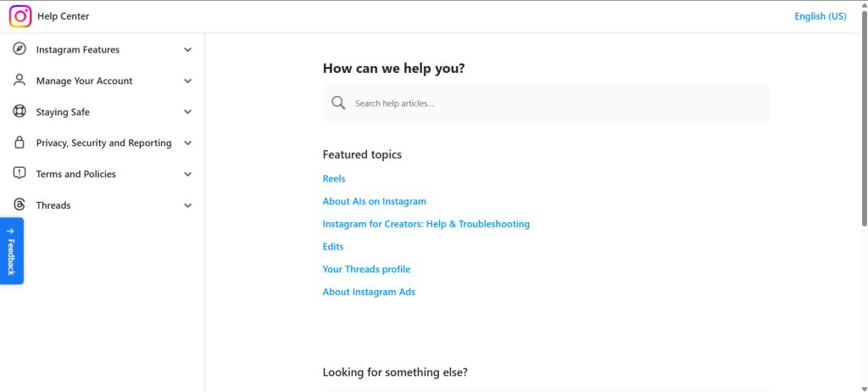Expand the Terms and Policies chevron
868x392 pixels.
187,174
